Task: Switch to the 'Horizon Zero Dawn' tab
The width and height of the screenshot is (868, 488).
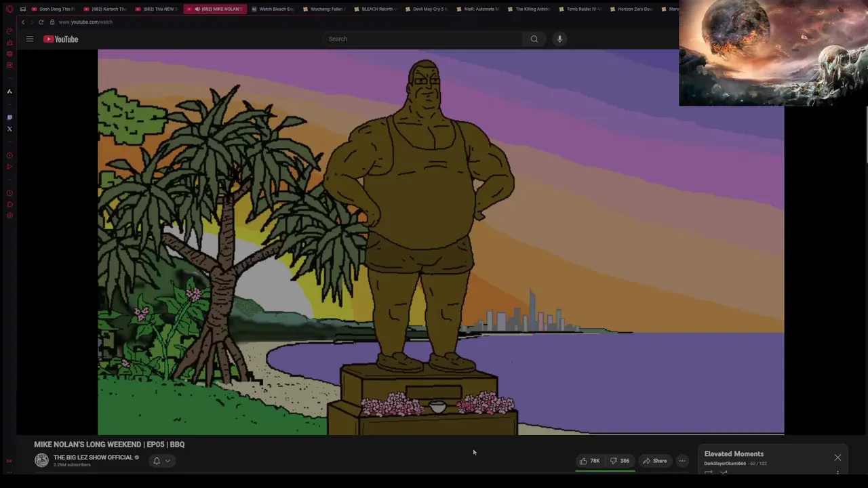Action: coord(631,9)
